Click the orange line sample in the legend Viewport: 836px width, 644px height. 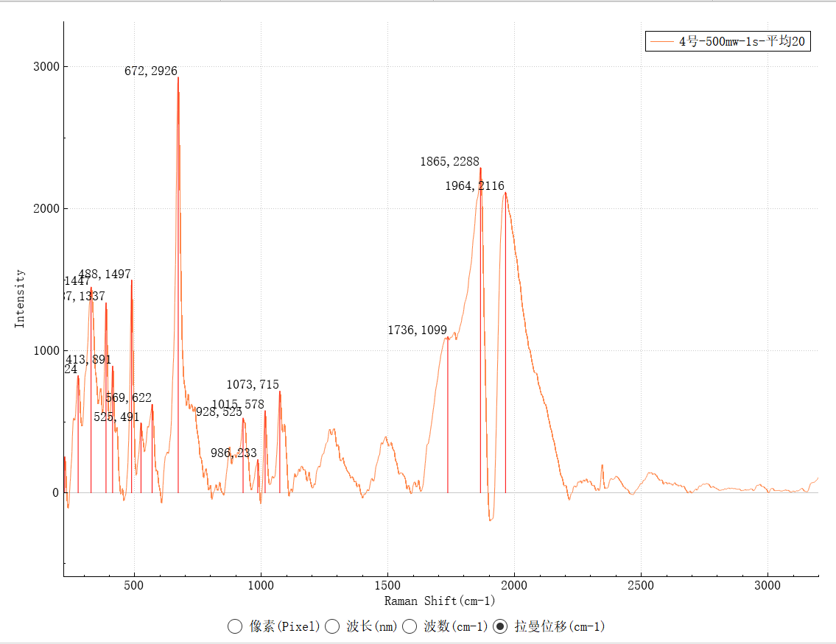[662, 41]
